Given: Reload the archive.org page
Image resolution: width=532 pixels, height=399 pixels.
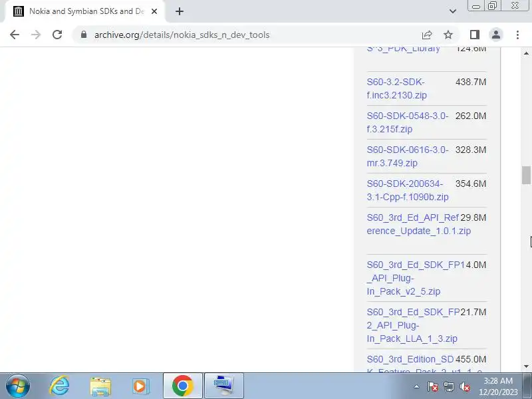Looking at the screenshot, I should tap(57, 35).
